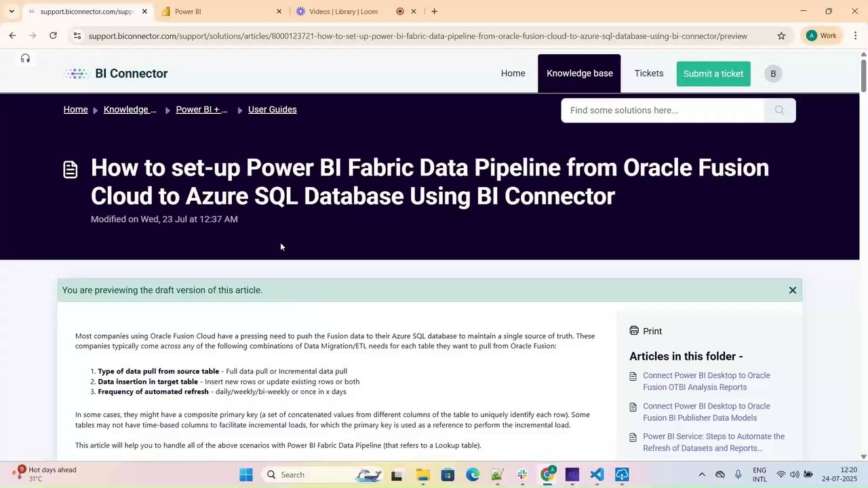Open Home in site navigation

[x=513, y=73]
